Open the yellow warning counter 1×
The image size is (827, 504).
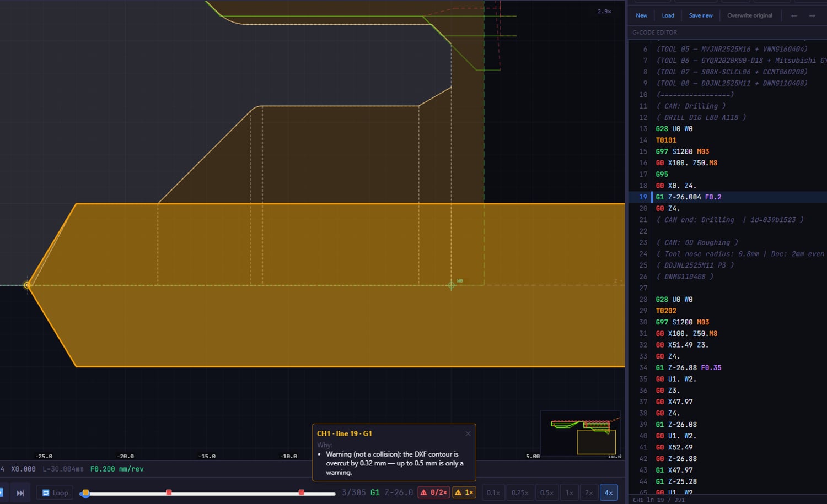[x=464, y=492]
